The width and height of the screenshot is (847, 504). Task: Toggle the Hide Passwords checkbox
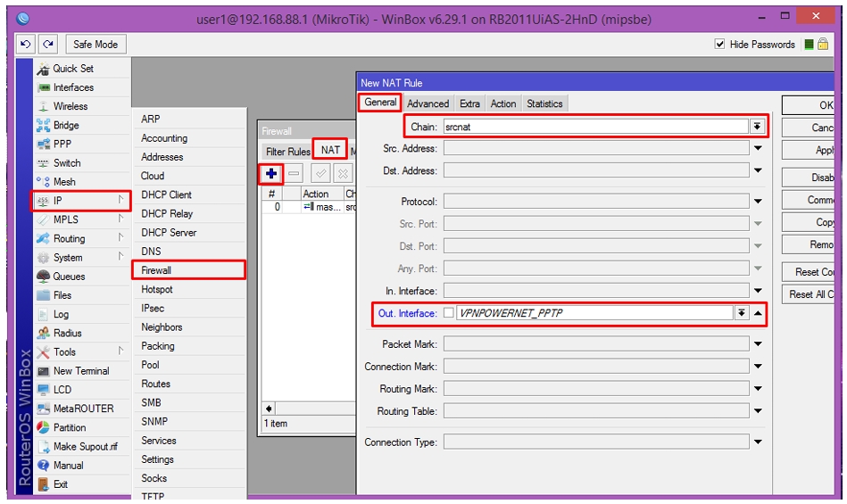tap(719, 45)
